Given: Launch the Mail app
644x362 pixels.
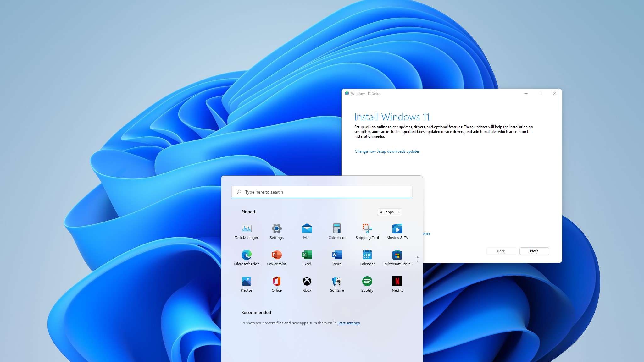Looking at the screenshot, I should click(307, 232).
